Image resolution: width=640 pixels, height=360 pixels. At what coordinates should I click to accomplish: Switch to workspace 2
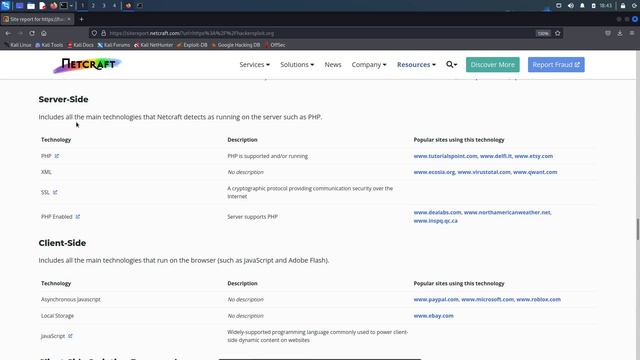[x=93, y=6]
